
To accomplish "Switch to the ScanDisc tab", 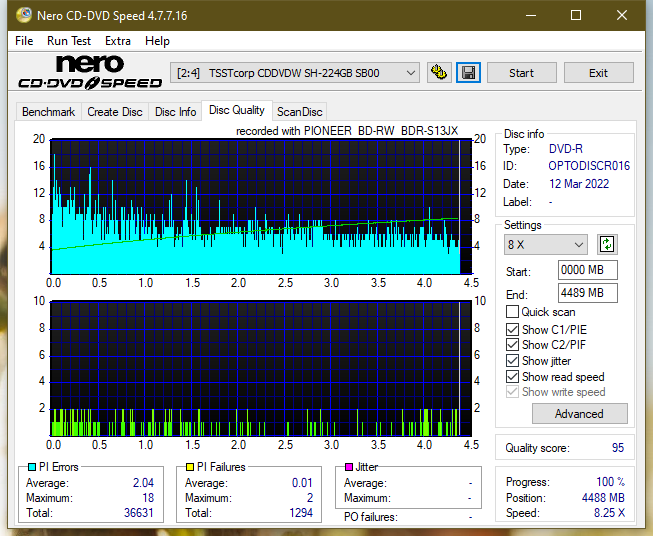I will point(299,112).
